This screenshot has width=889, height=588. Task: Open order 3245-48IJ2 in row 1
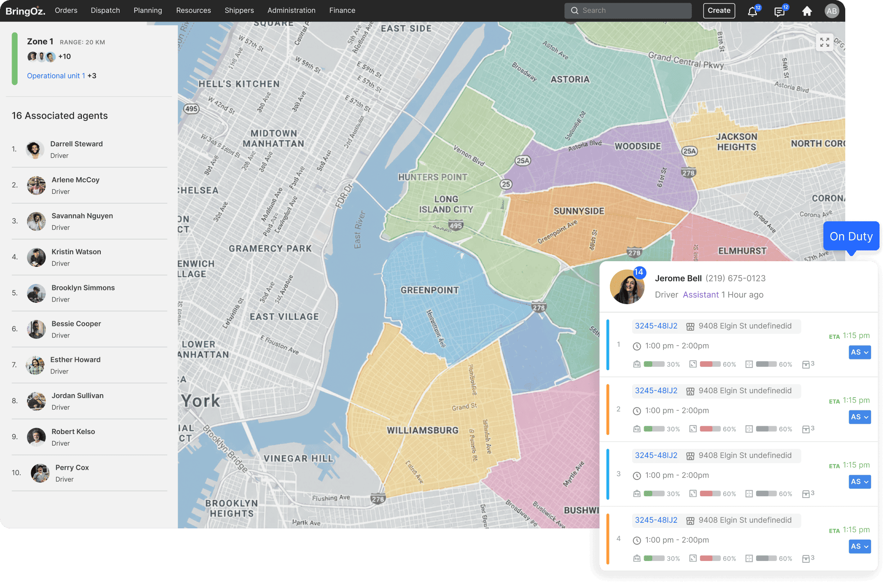point(656,326)
